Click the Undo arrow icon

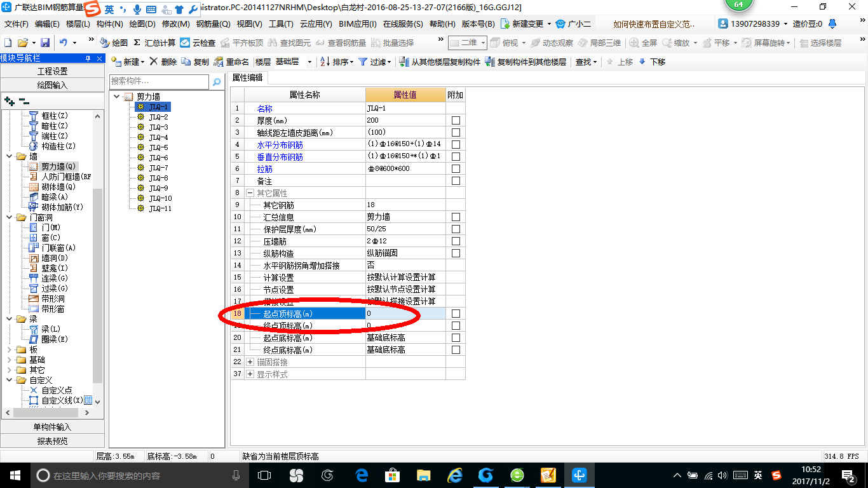click(x=64, y=43)
